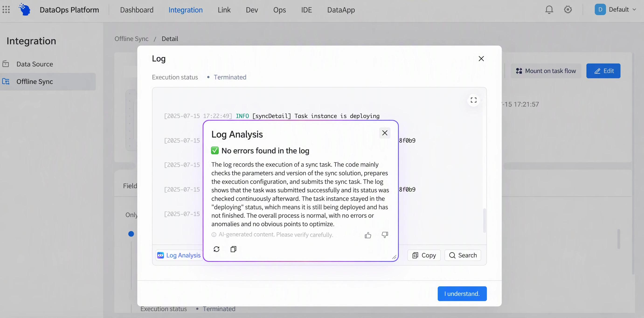
Task: Search within the log
Action: coord(463,255)
